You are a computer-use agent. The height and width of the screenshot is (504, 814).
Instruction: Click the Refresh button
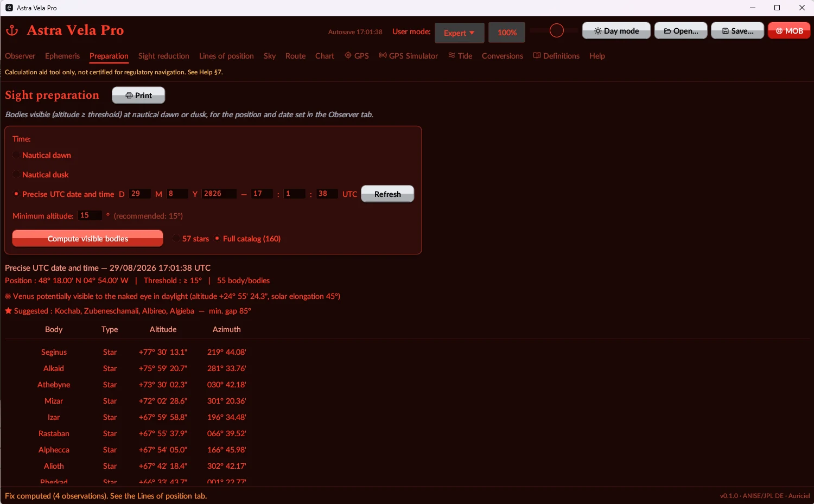click(387, 194)
